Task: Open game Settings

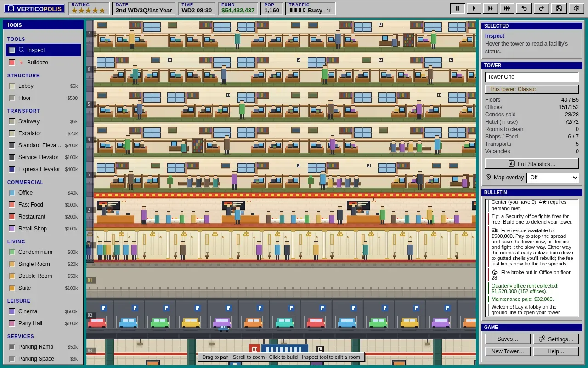Action: [x=556, y=339]
